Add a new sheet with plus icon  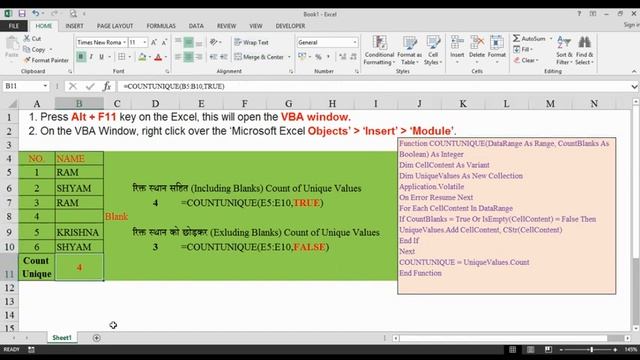(96, 338)
